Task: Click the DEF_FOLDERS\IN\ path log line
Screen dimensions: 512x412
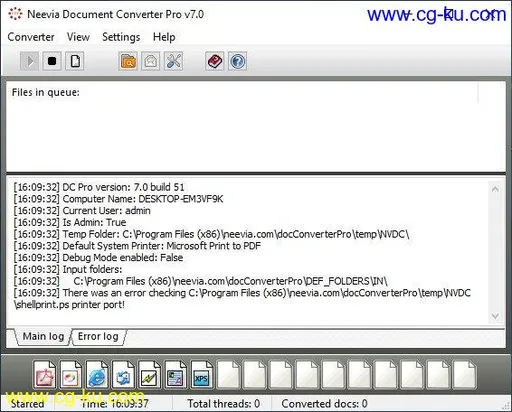Action: click(200, 281)
